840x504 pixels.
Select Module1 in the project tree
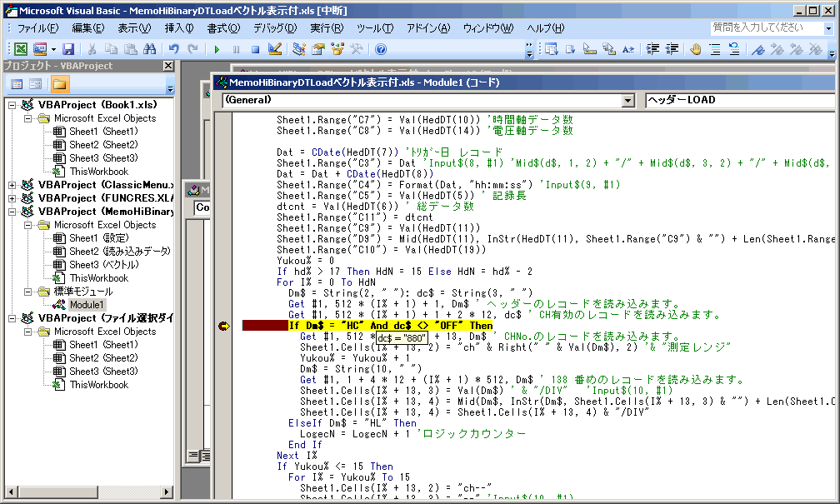pyautogui.click(x=87, y=305)
